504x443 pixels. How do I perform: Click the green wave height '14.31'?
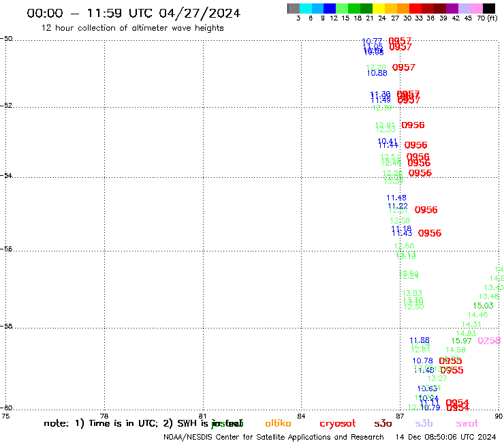click(471, 324)
